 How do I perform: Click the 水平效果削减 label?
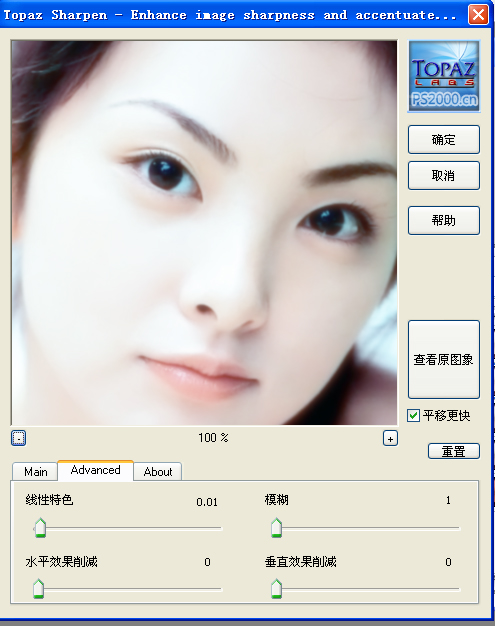[61, 562]
